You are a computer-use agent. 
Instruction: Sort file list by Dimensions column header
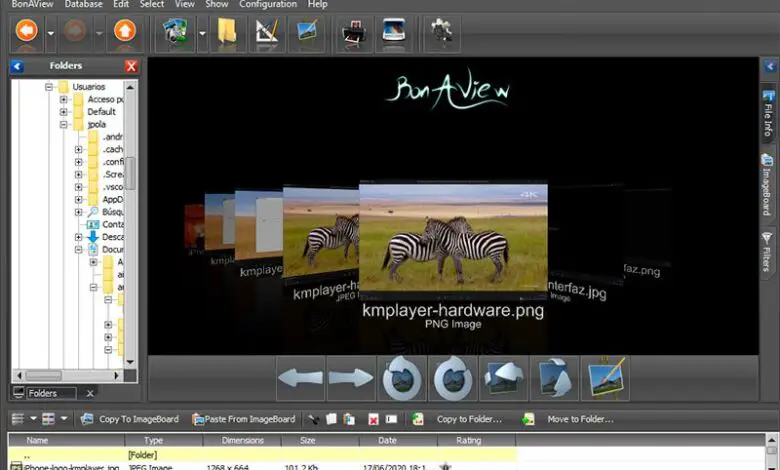242,440
